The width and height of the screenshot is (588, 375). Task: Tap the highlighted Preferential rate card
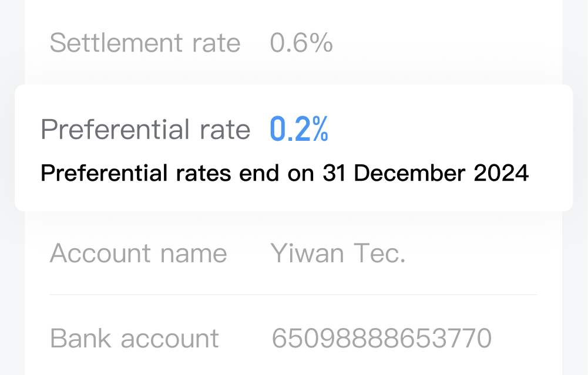(x=294, y=148)
